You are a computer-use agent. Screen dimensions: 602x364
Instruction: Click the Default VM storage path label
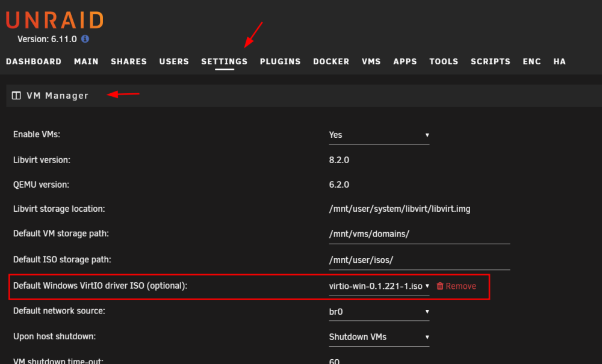[x=61, y=233]
